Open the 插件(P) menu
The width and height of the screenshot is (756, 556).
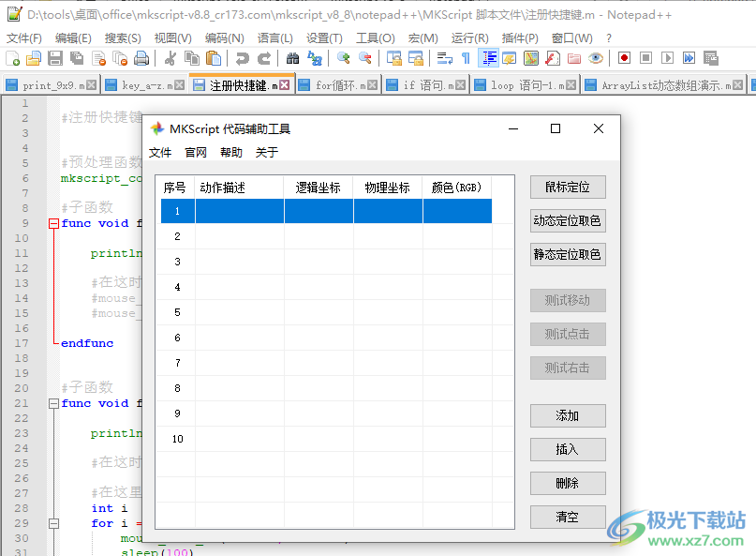click(520, 38)
